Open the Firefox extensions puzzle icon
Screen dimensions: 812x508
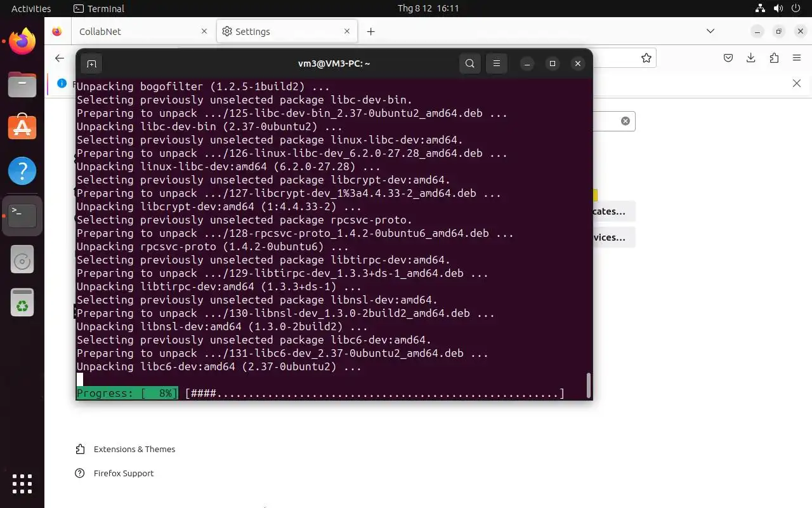pyautogui.click(x=774, y=58)
